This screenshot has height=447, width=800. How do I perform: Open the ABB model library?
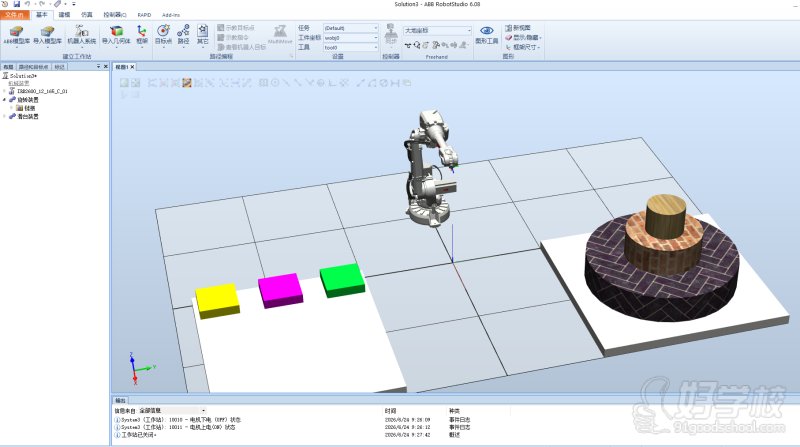17,36
